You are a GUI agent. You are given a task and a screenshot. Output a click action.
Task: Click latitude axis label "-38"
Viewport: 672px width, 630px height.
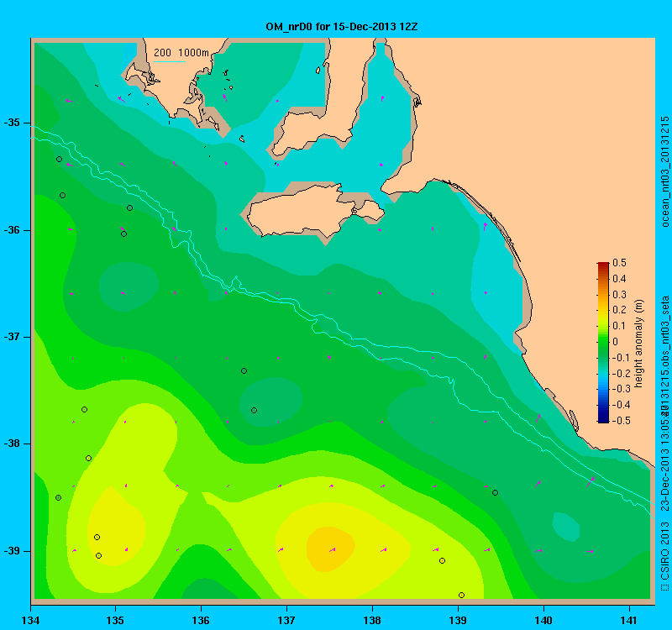pos(12,444)
